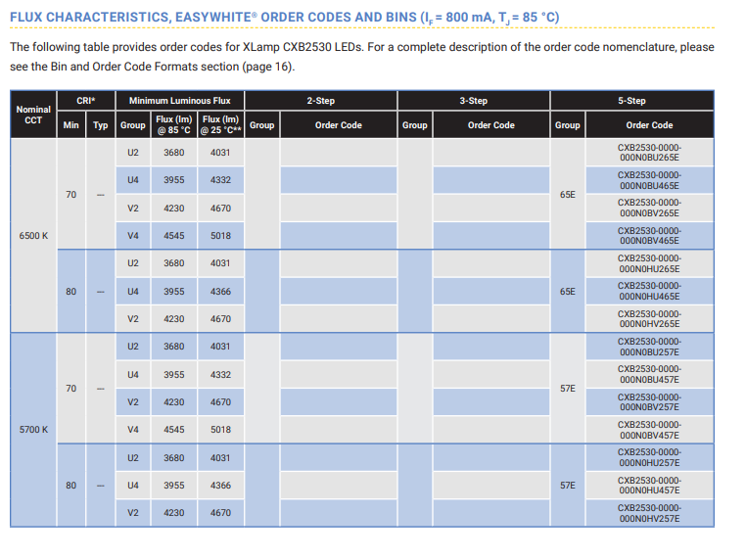Click order code CXB2530-0000-000N0HU265E

click(649, 263)
